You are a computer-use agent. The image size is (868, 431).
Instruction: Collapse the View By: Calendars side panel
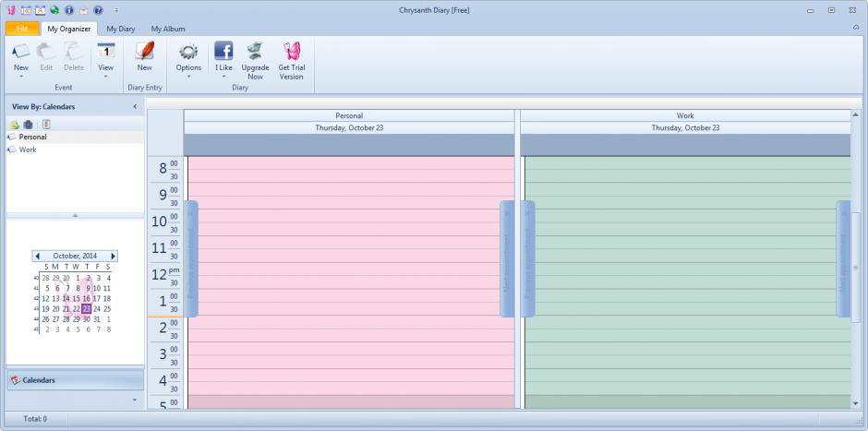[x=135, y=107]
